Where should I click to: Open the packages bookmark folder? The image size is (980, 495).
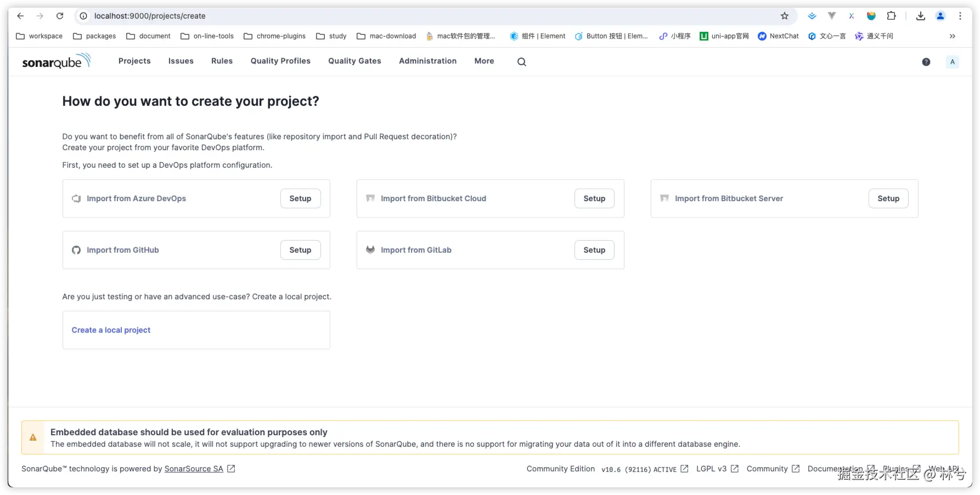(x=94, y=36)
